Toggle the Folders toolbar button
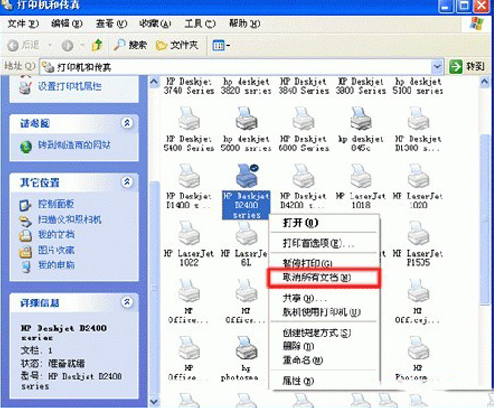 (x=177, y=45)
